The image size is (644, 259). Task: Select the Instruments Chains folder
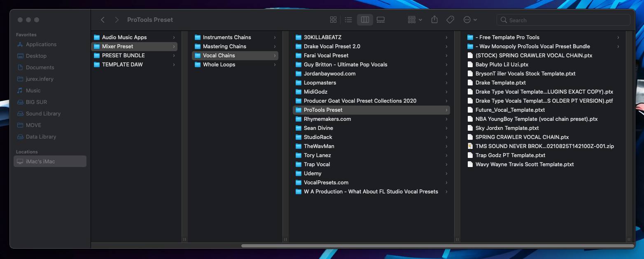(235, 37)
